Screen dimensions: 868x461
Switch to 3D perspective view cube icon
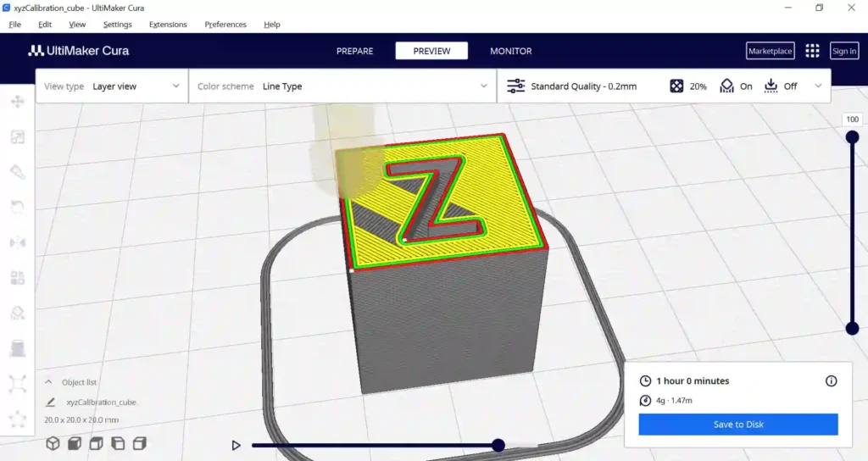(53, 444)
